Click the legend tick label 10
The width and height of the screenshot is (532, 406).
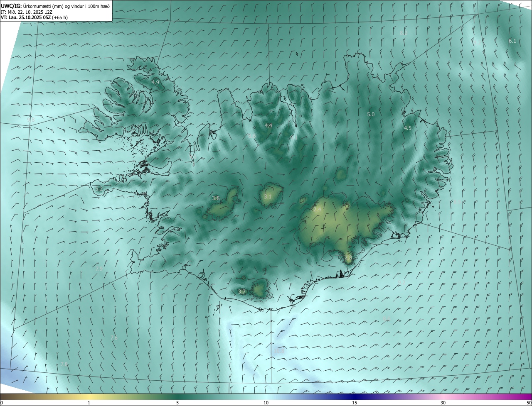click(x=266, y=403)
